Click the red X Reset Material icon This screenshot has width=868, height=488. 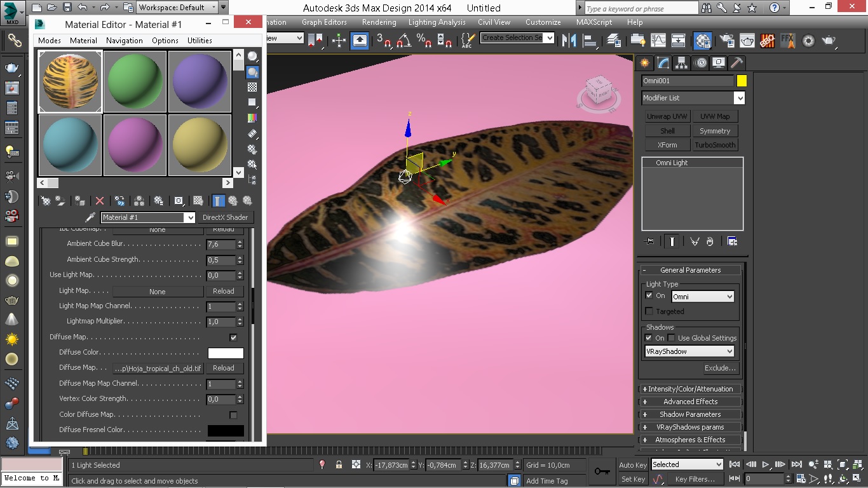100,201
